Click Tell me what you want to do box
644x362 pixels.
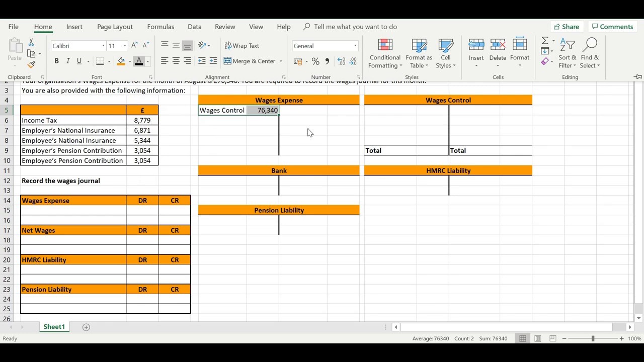355,27
